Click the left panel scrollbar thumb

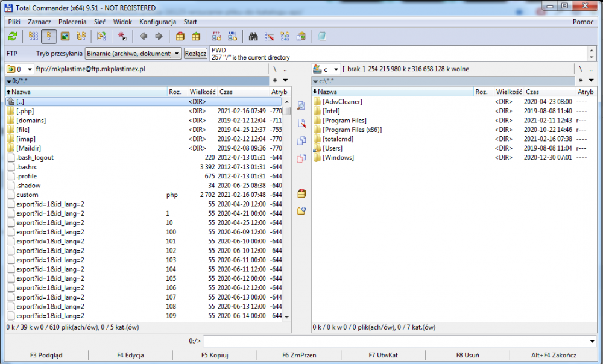(286, 111)
